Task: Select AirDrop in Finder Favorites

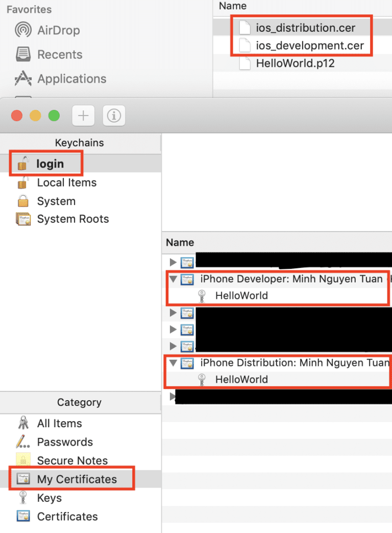Action: pyautogui.click(x=47, y=30)
